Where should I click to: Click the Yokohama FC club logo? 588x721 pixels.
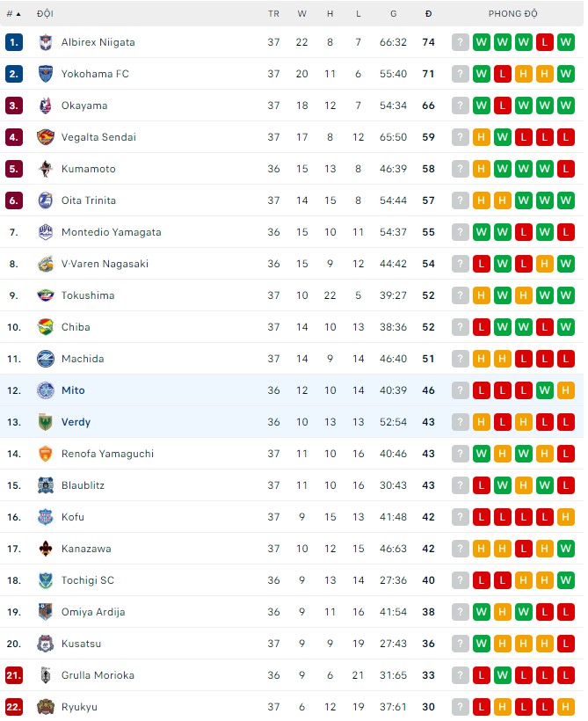point(46,74)
